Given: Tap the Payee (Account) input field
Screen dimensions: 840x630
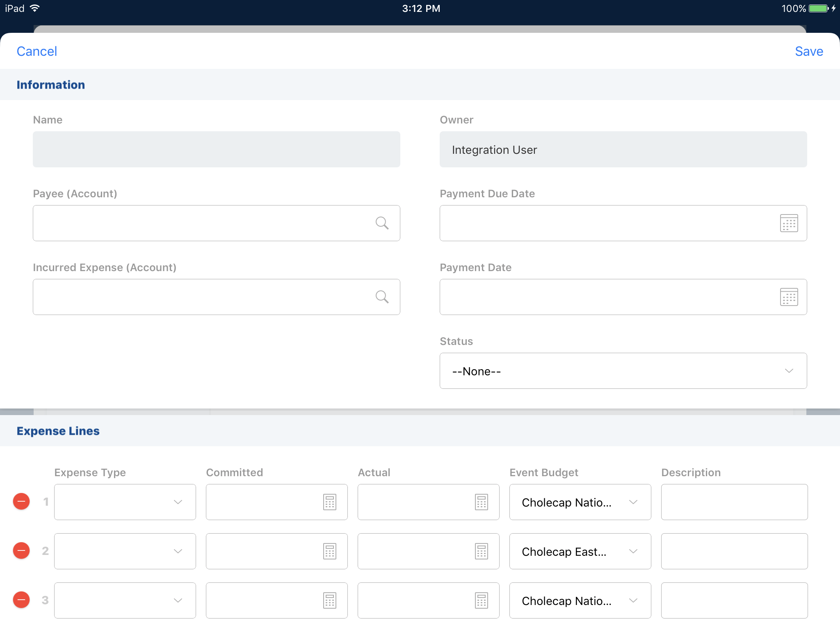Looking at the screenshot, I should tap(201, 223).
